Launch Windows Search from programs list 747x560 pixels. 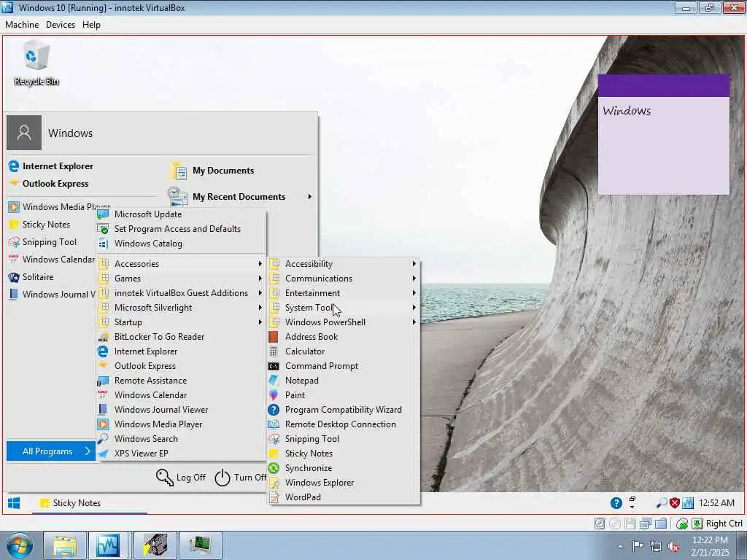[181, 439]
